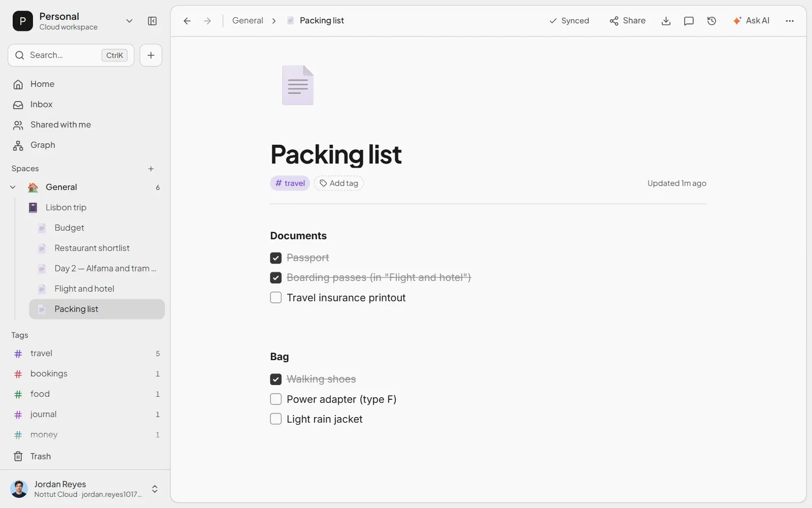Click the download/export icon
This screenshot has width=812, height=508.
coord(666,21)
